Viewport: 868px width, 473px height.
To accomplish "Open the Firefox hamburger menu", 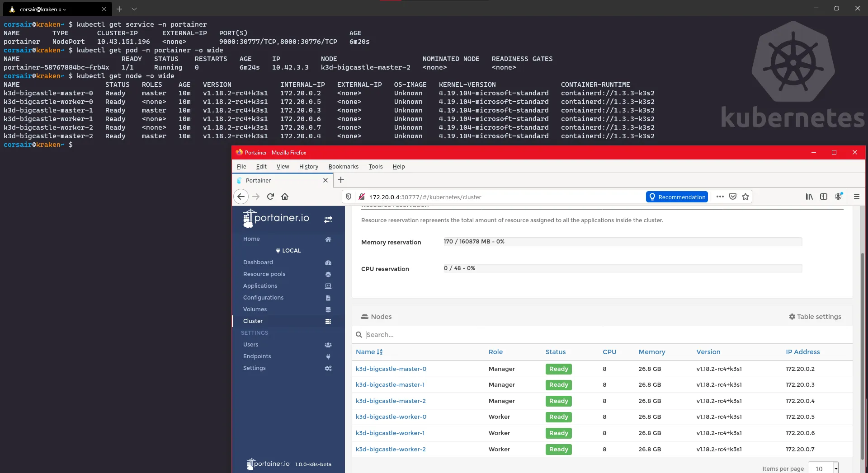I will pyautogui.click(x=856, y=197).
